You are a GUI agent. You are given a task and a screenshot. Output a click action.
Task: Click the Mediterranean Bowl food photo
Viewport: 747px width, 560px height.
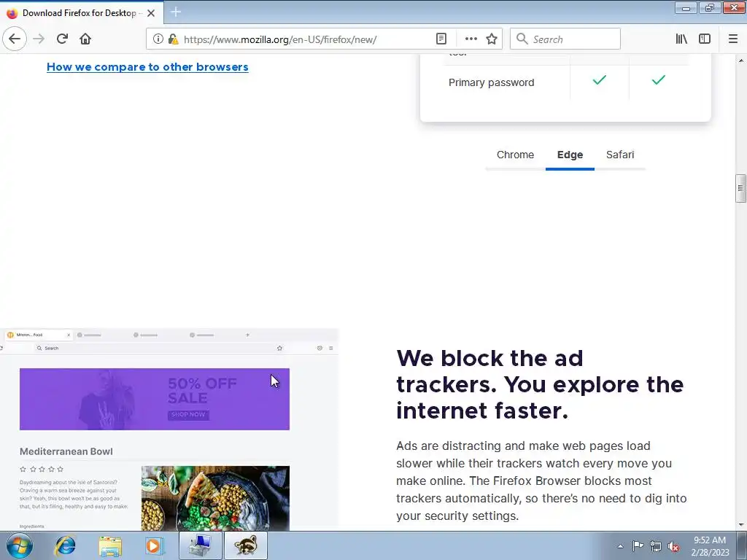pos(215,498)
